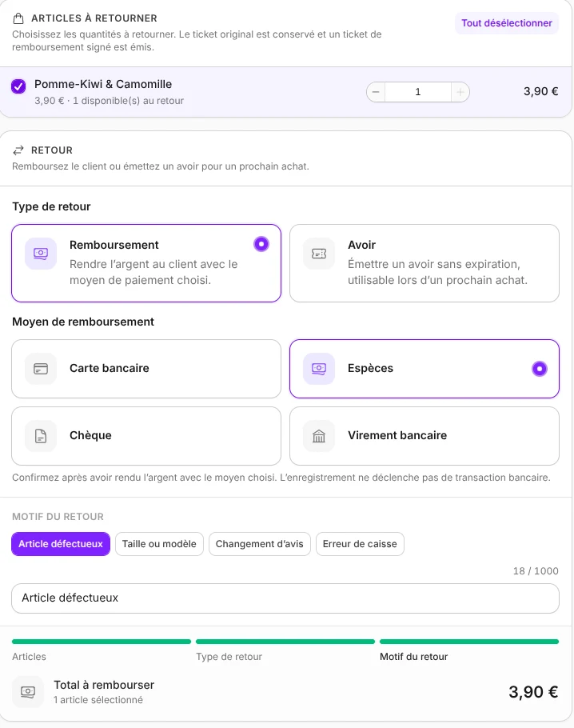Click the voucher ticket icon in the Avoir card

point(319,254)
